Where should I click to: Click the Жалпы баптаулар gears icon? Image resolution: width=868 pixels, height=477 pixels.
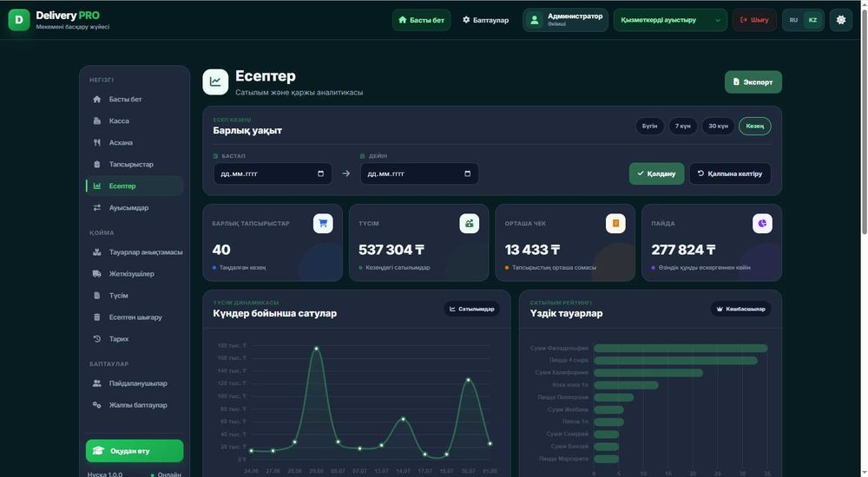(97, 405)
